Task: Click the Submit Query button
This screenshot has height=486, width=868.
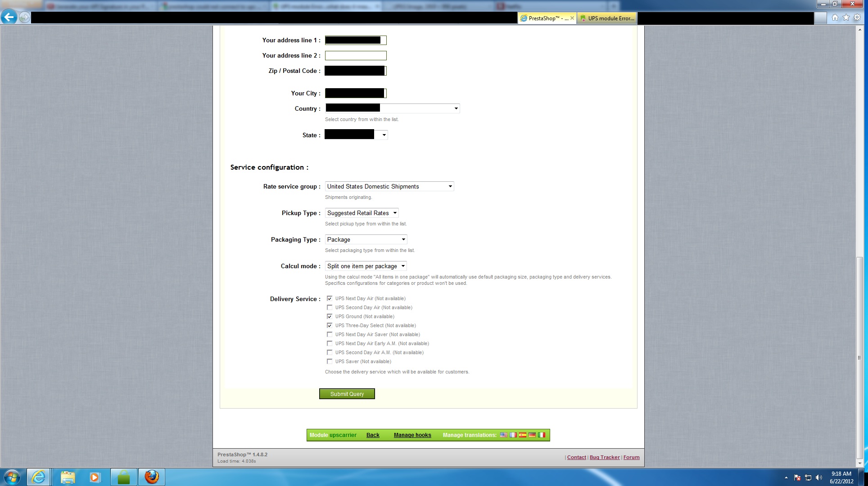Action: pos(347,394)
